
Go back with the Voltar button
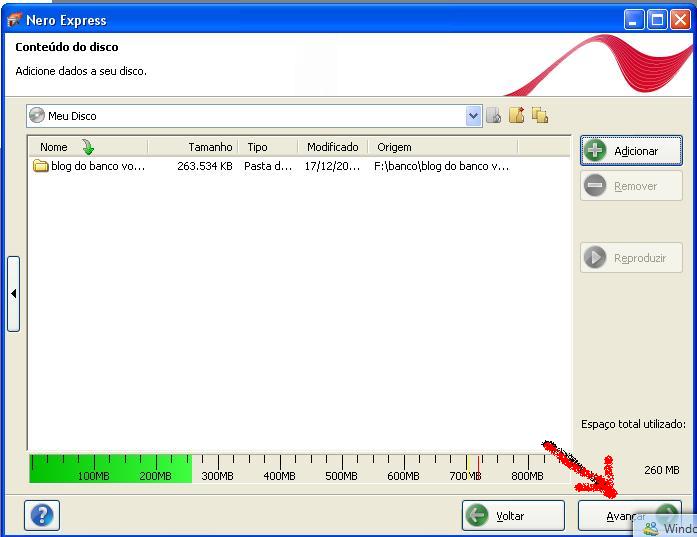click(513, 516)
